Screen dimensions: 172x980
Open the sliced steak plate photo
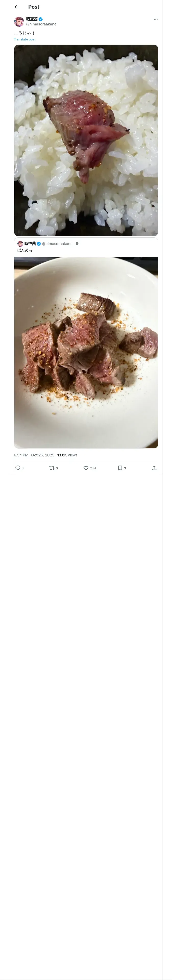86,352
